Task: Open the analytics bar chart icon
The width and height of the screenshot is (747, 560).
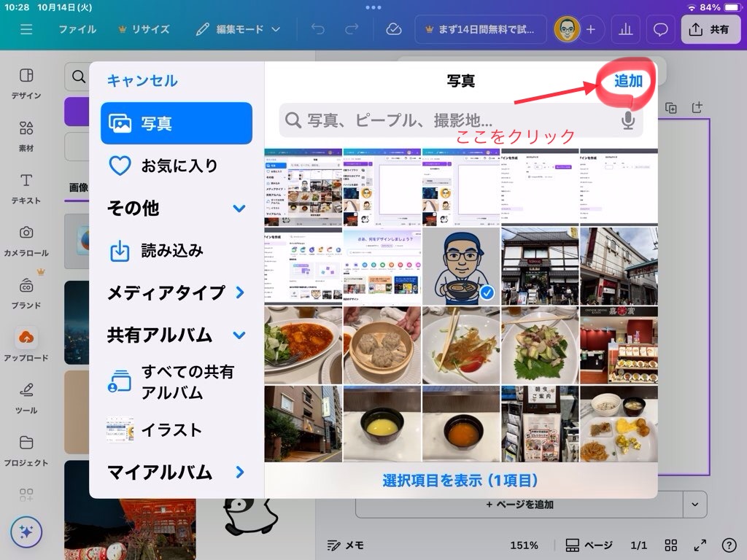Action: (625, 29)
